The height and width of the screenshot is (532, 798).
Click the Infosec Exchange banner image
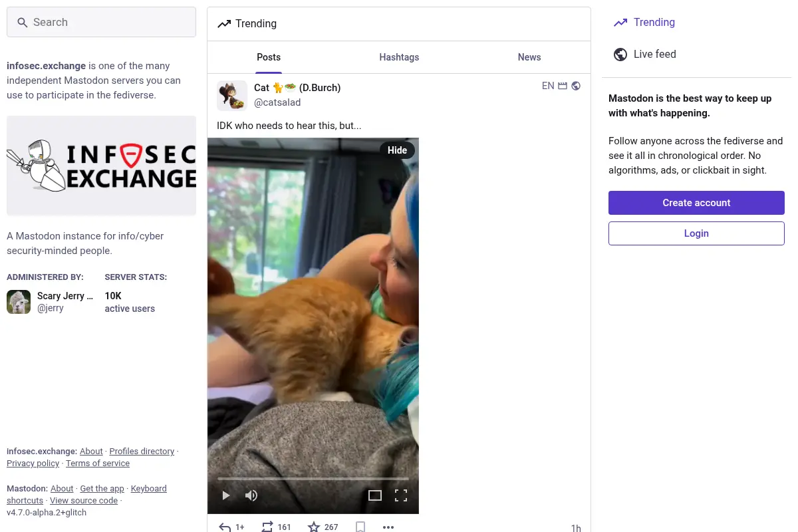point(101,166)
